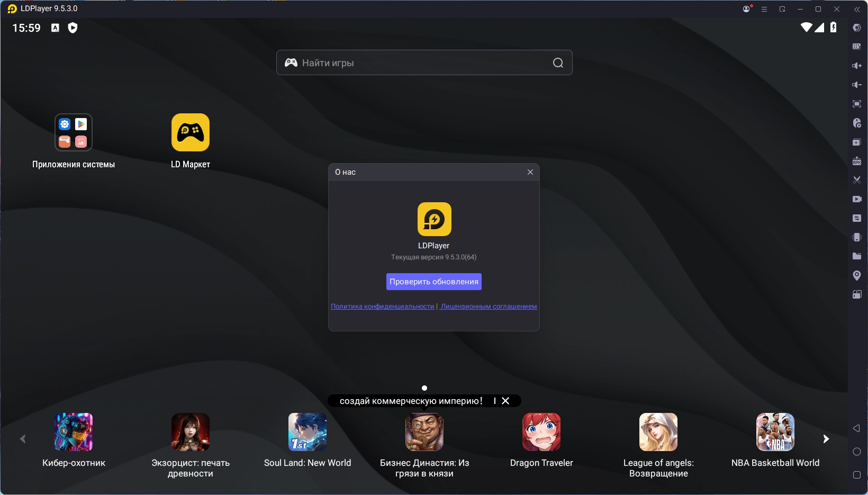868x495 pixels.
Task: Open Лицензионным соглашением link
Action: coord(489,307)
